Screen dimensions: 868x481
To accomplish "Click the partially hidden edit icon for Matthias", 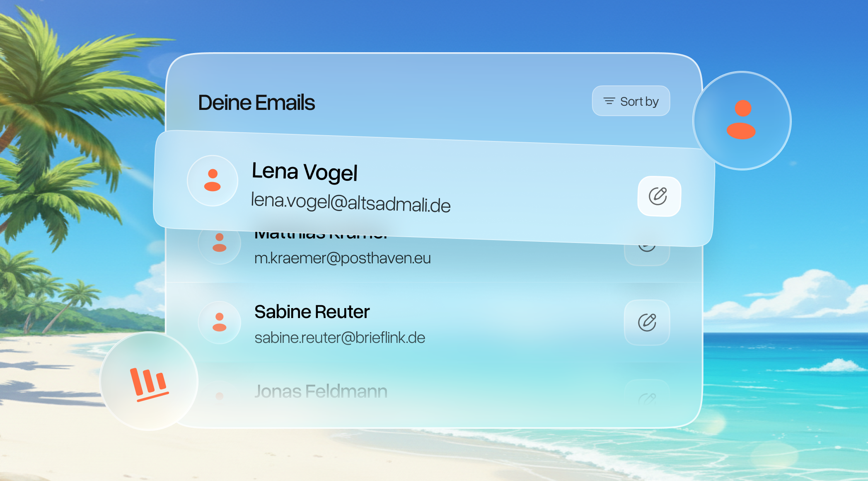I will tap(647, 251).
